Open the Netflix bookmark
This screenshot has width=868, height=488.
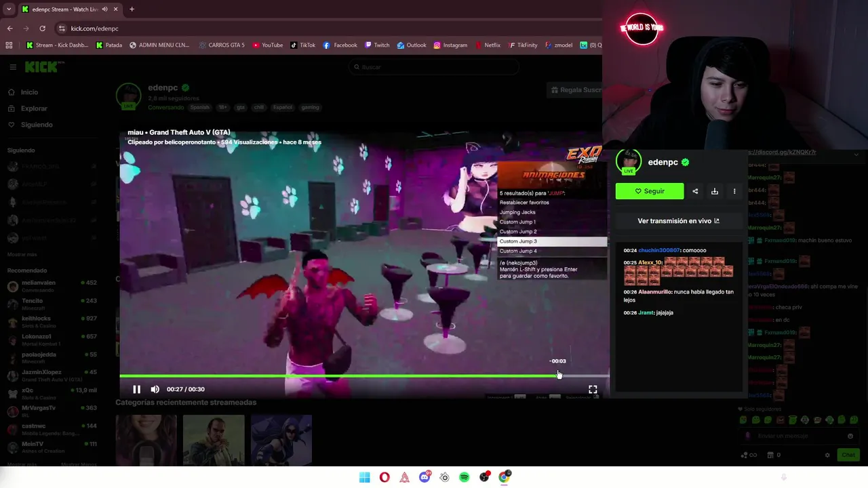point(488,45)
